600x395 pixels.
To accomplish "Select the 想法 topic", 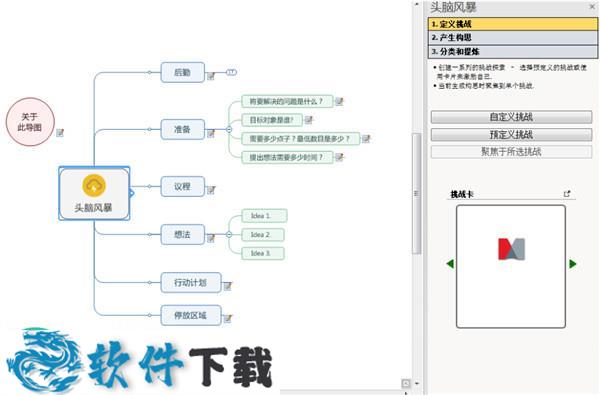I will coord(183,234).
